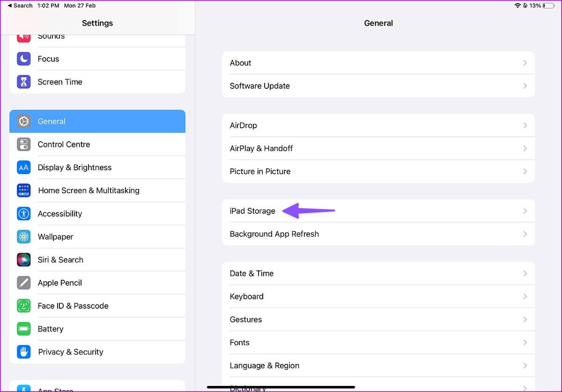Tap the Wallpaper flower icon
The height and width of the screenshot is (392, 562).
pos(24,237)
